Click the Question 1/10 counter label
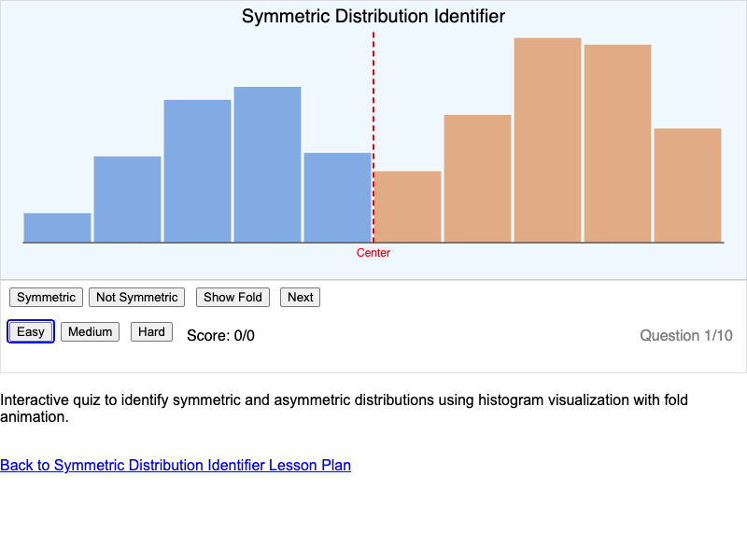 (686, 335)
